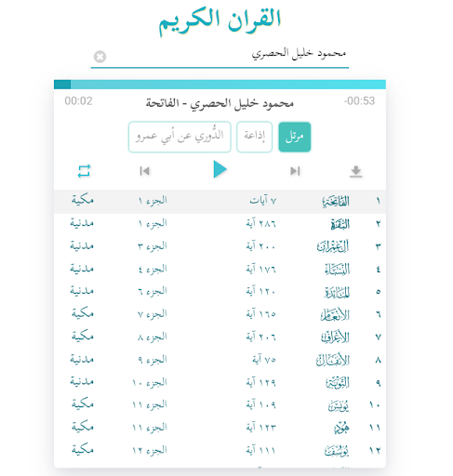Click مدنية label in البقرة row
Image resolution: width=453 pixels, height=476 pixels.
pyautogui.click(x=82, y=223)
